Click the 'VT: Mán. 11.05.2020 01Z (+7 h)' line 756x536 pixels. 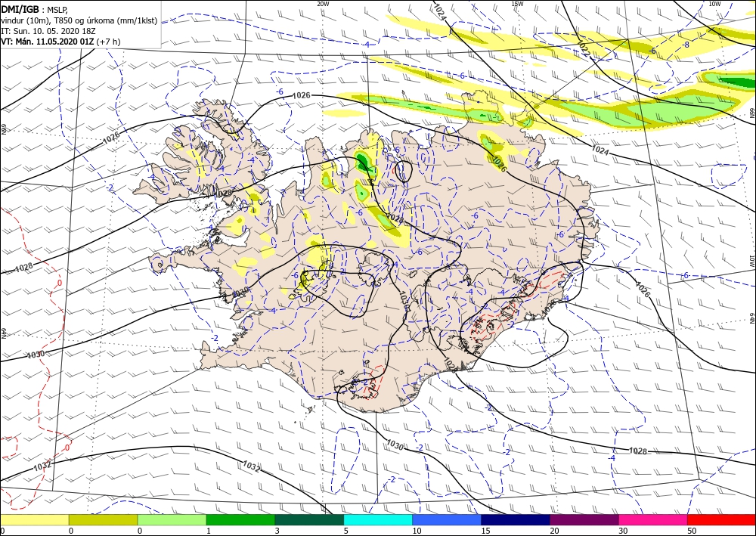pos(60,42)
